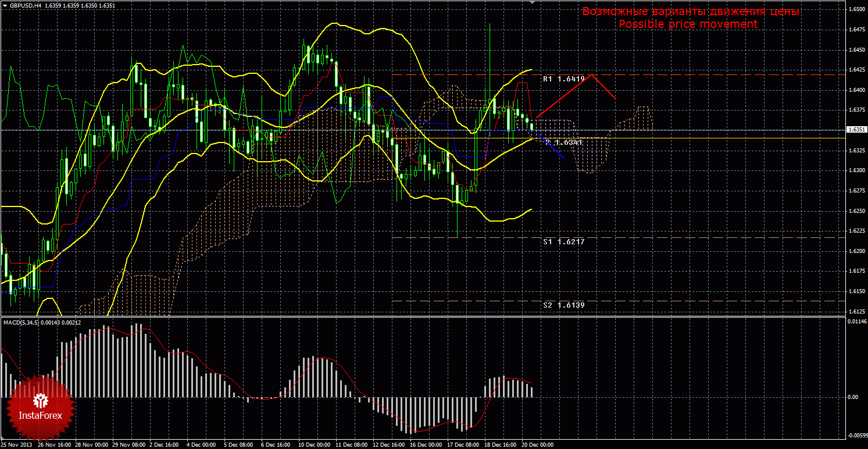Click the 12 Dec 16:00 time label
Screen dimensions: 868x449
388,445
